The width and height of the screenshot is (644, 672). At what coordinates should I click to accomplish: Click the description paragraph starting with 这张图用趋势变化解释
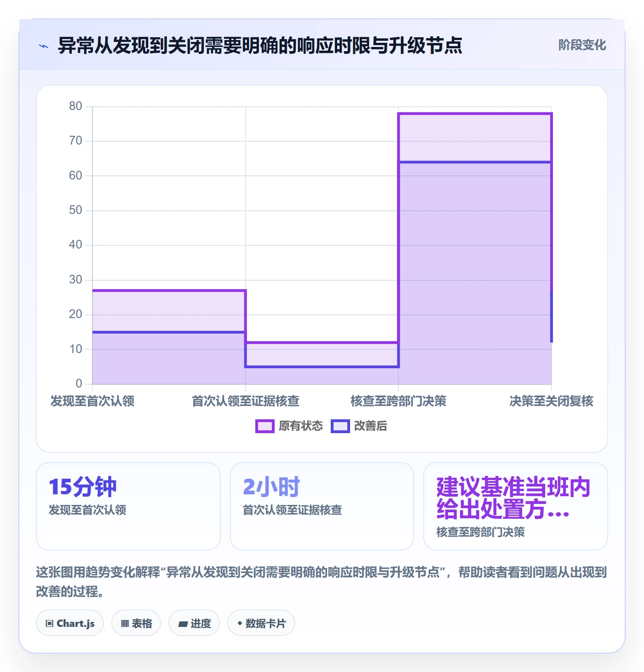click(322, 582)
